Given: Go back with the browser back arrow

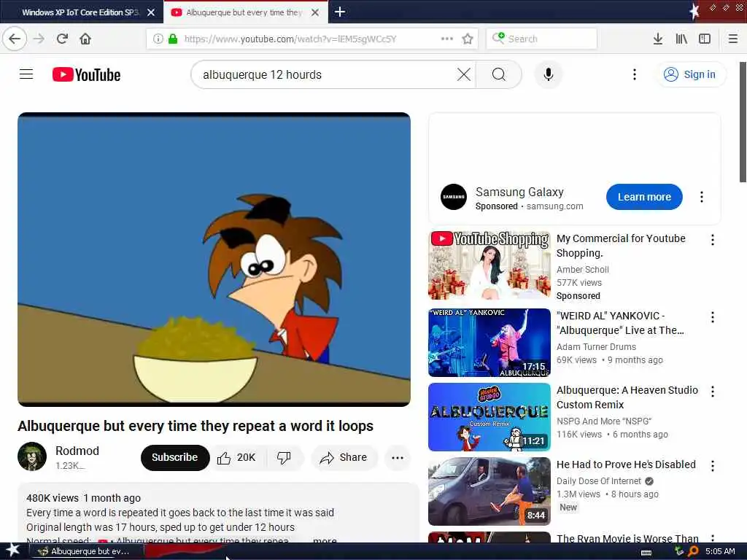Looking at the screenshot, I should click(15, 39).
